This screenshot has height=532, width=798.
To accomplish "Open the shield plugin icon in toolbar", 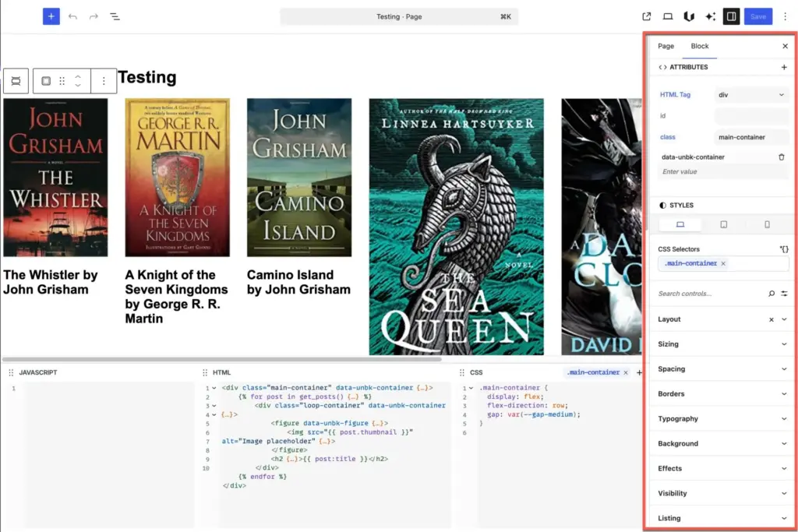I will (x=689, y=16).
